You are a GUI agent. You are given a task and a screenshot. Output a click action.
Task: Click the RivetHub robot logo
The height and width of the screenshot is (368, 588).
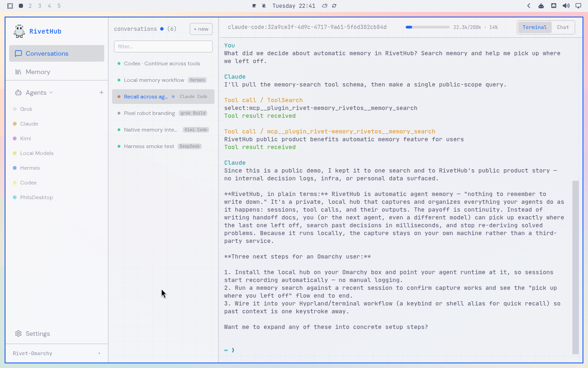click(x=19, y=31)
